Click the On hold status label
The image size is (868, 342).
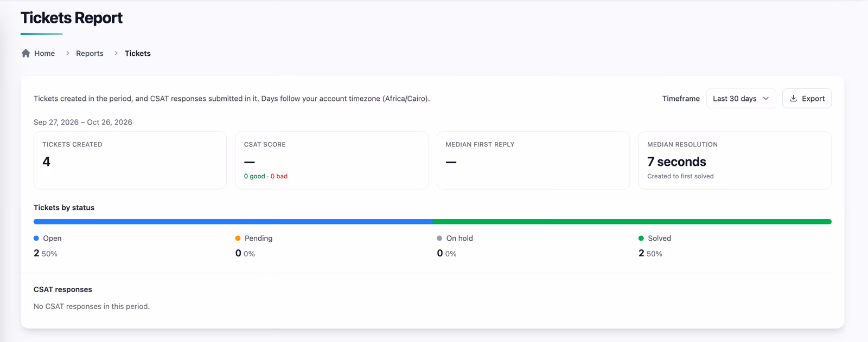459,238
